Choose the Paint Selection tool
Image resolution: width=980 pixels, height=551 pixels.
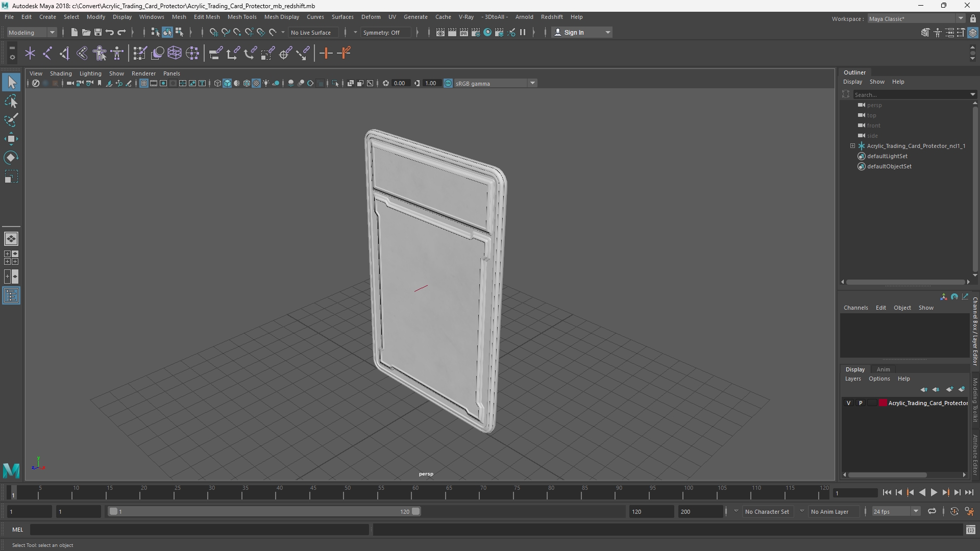(11, 120)
